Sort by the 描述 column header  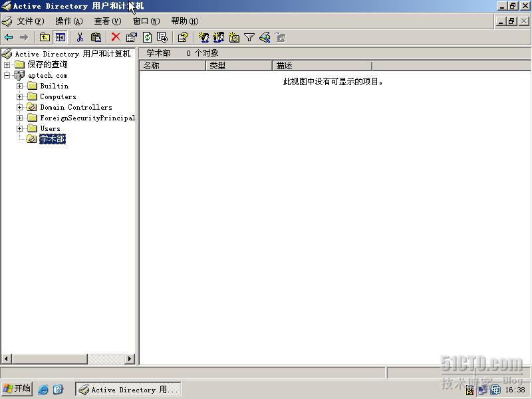[x=323, y=66]
